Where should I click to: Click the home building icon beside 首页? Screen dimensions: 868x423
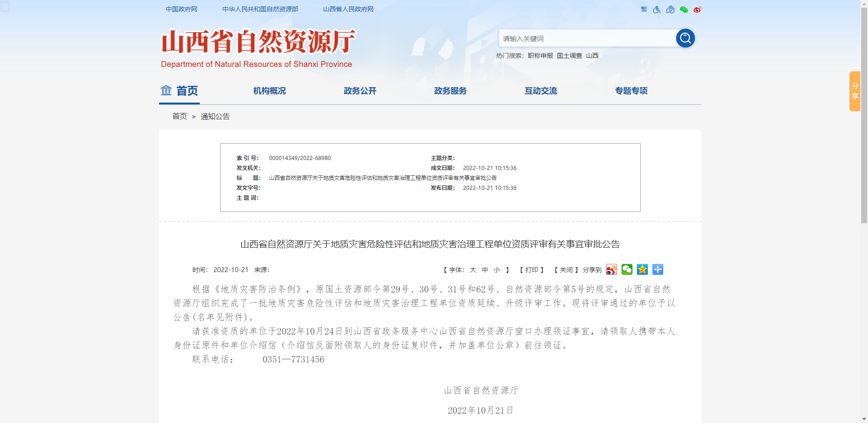(166, 90)
